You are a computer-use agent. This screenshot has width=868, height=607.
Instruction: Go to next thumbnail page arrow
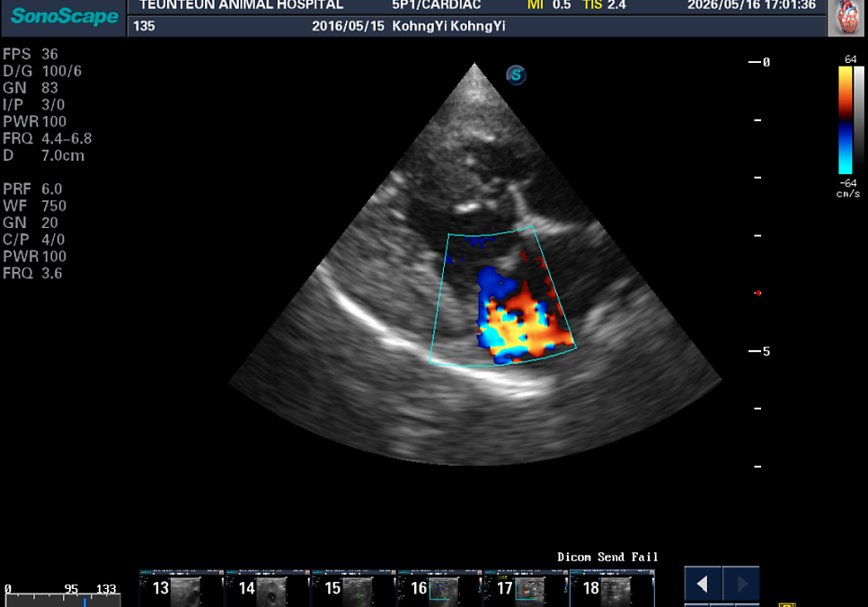741,584
